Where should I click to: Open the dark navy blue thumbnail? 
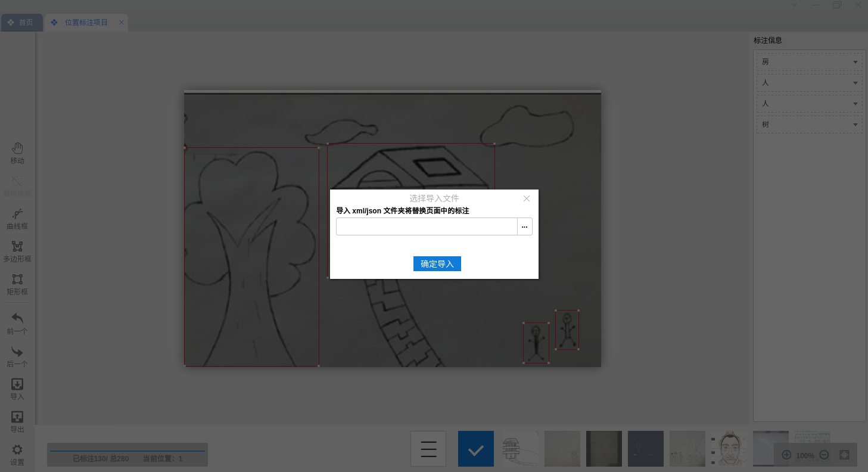(646, 449)
